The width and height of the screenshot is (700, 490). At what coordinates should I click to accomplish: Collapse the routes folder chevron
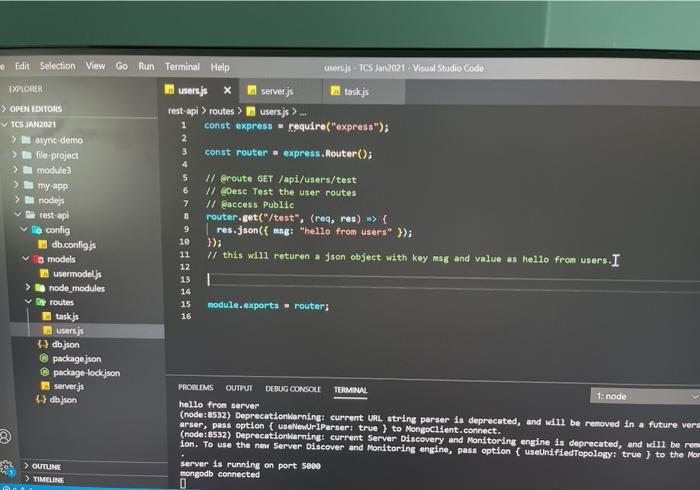[29, 302]
